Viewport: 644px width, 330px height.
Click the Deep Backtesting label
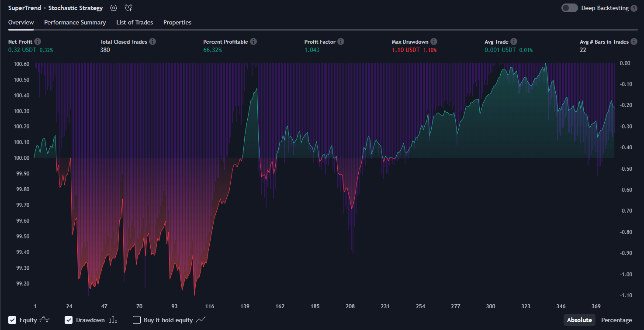coord(605,8)
